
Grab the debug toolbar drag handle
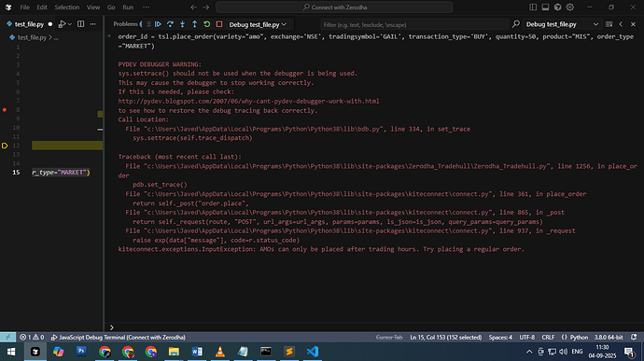148,24
